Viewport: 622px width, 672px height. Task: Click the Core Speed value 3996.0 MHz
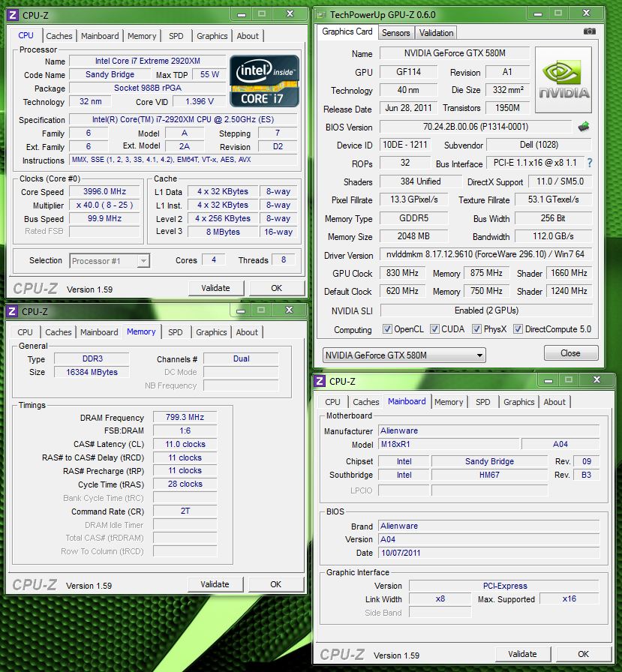tap(104, 191)
